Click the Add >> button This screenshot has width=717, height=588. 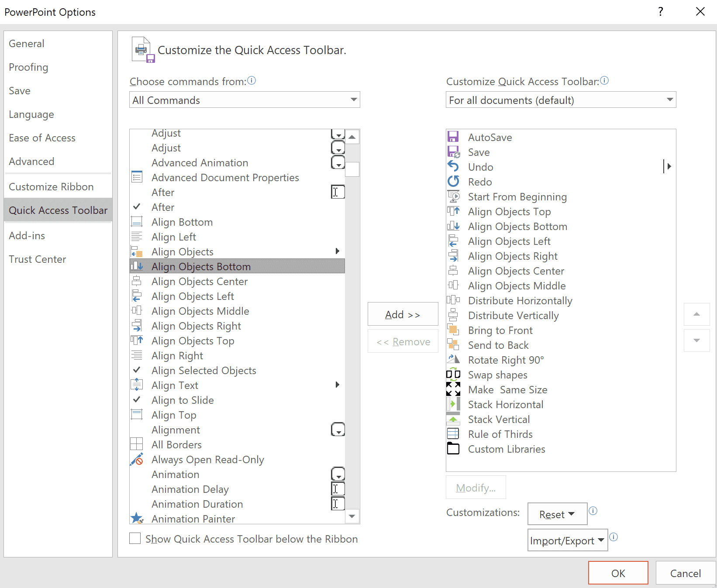pyautogui.click(x=403, y=314)
